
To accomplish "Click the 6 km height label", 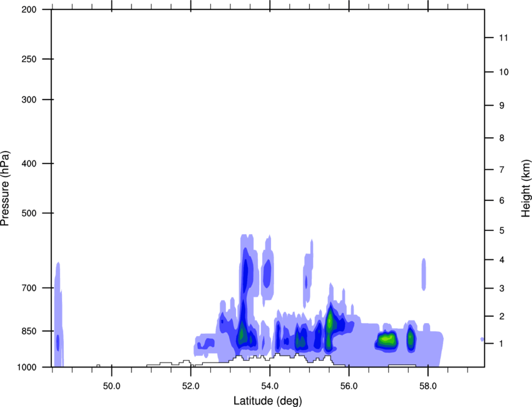I will click(502, 200).
